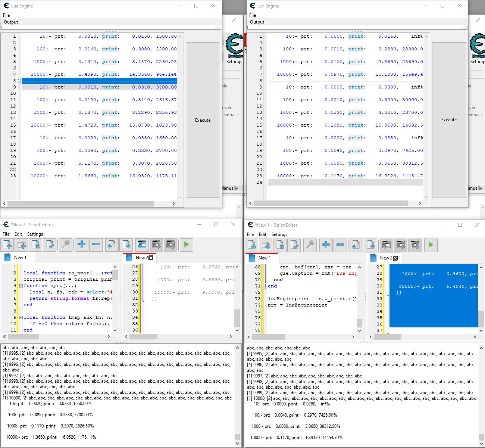The height and width of the screenshot is (448, 485).
Task: Select New 2 tab in New 1 Script Editor
Action: tap(384, 258)
